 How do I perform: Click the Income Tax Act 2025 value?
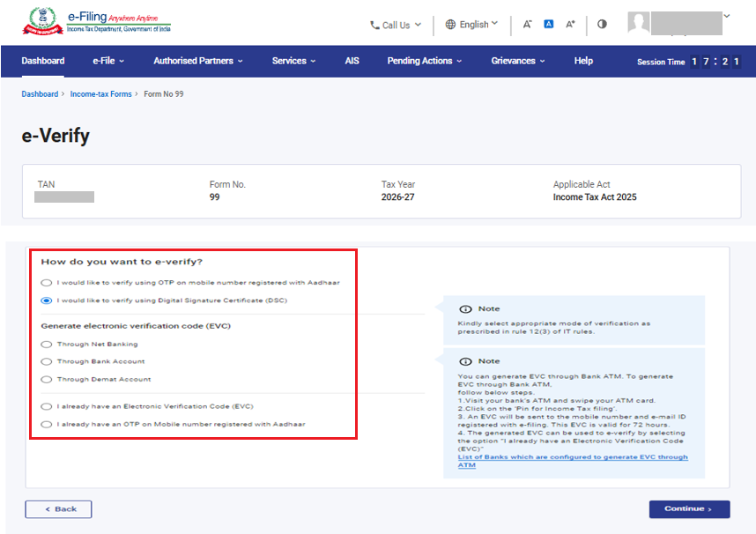pos(595,197)
